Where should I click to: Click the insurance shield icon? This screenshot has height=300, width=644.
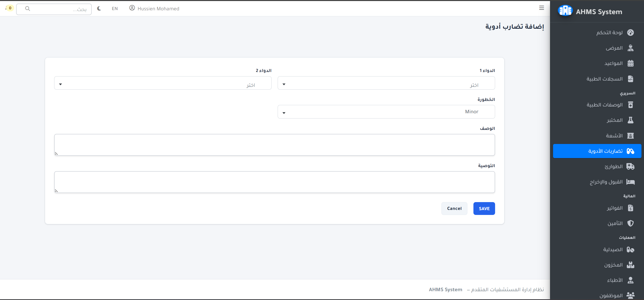[630, 223]
